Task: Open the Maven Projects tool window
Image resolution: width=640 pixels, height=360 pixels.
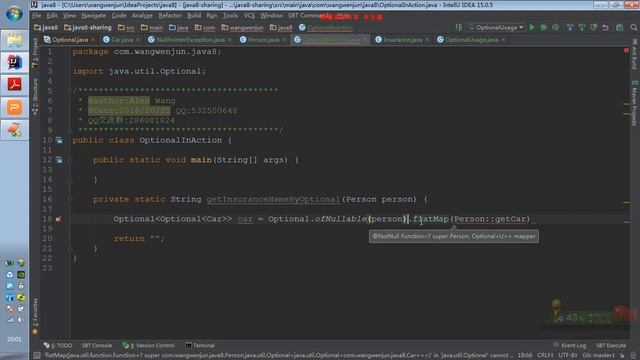Action: [634, 103]
